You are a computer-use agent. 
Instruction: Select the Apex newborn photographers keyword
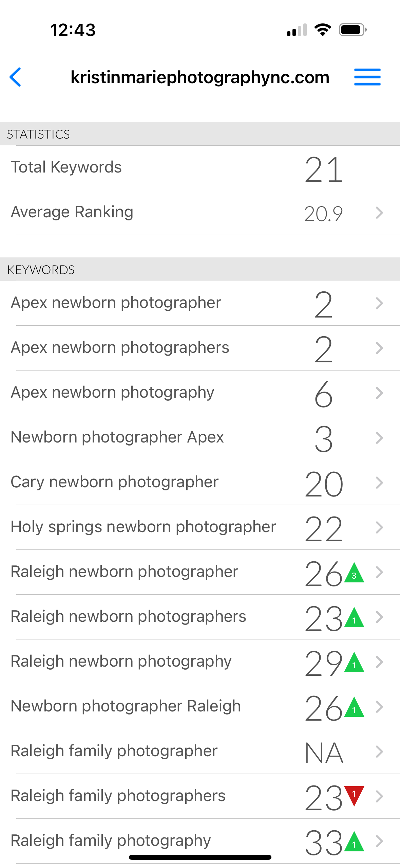pyautogui.click(x=120, y=348)
